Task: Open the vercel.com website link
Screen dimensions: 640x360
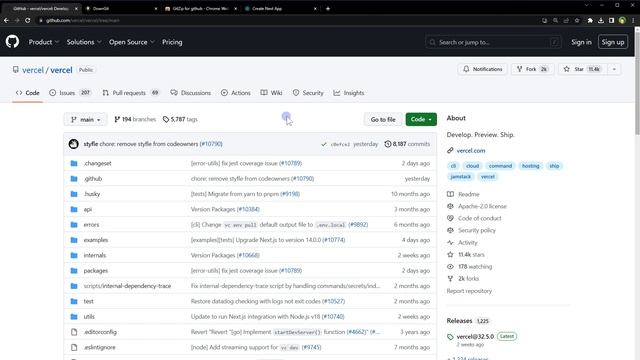Action: [471, 151]
